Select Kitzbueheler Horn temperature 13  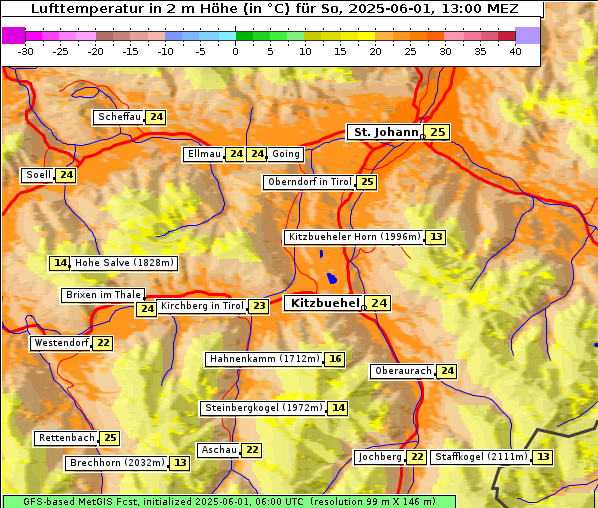point(436,237)
